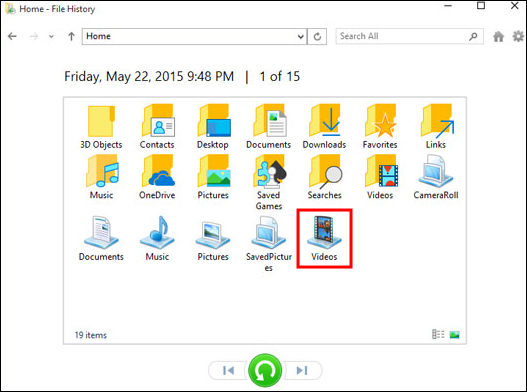Screen dimensions: 527x392
Task: Select the SavedPictures library
Action: point(269,244)
